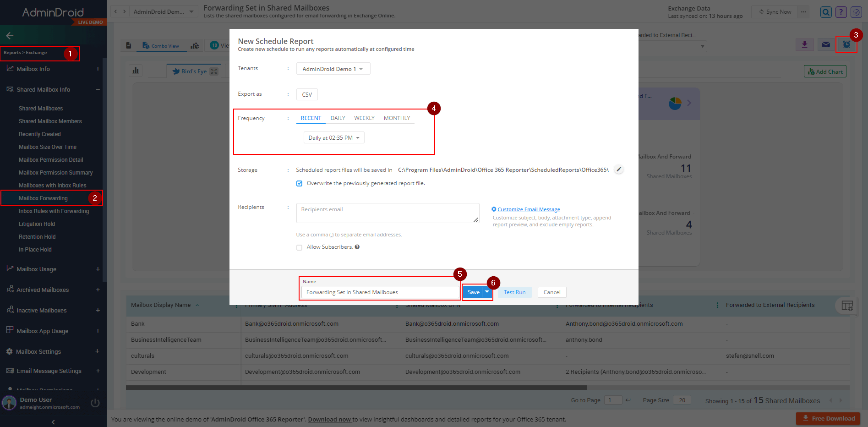Open column settings icon in the table header

847,305
